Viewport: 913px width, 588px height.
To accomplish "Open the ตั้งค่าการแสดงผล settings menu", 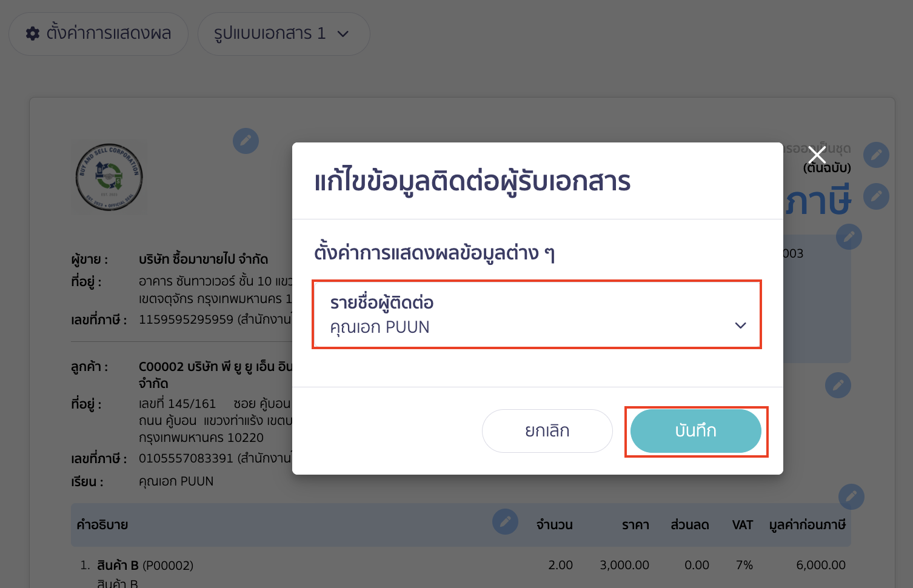I will pyautogui.click(x=98, y=34).
